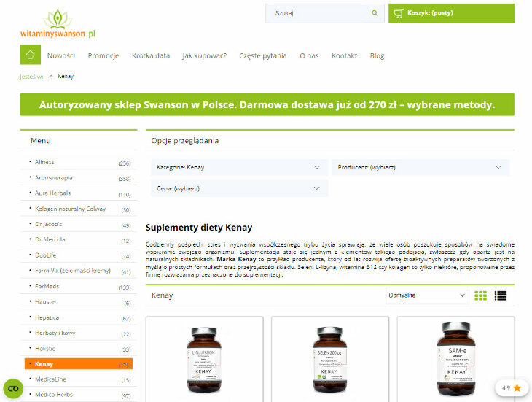Open the Krótka data menu item
532x402 pixels.
(151, 55)
